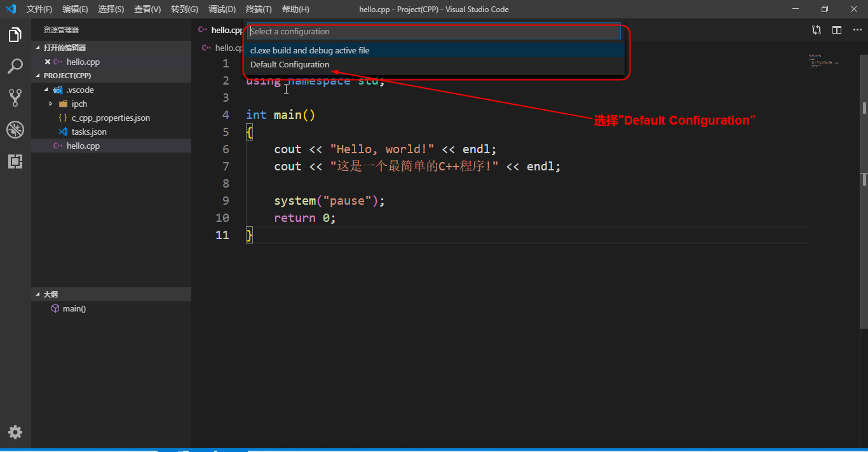This screenshot has height=452, width=868.
Task: Collapse the .vscode folder arrow
Action: [46, 90]
